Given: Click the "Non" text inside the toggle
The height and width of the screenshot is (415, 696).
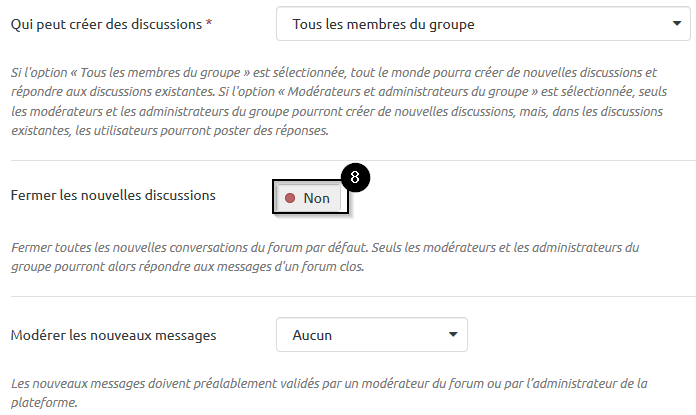Looking at the screenshot, I should coord(316,198).
